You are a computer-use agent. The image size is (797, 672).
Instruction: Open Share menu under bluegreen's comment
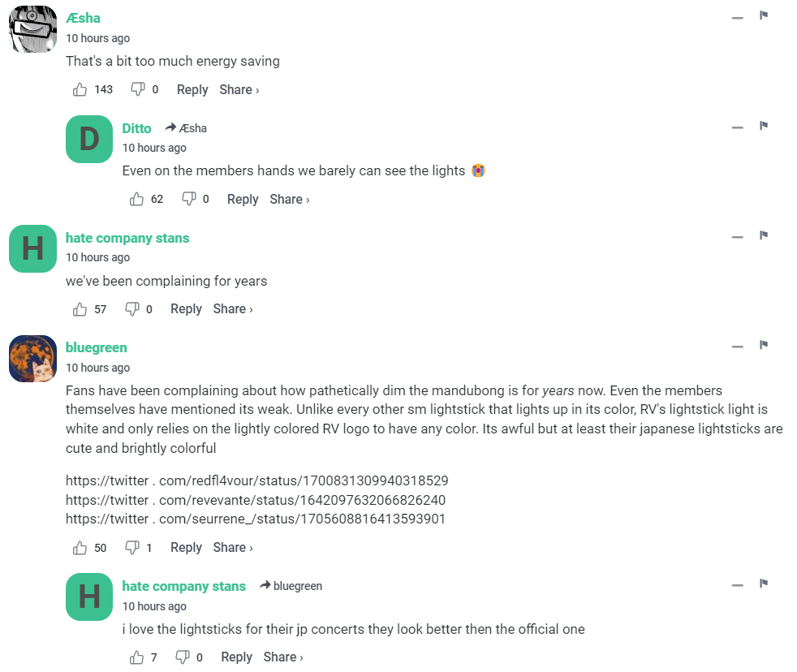232,548
